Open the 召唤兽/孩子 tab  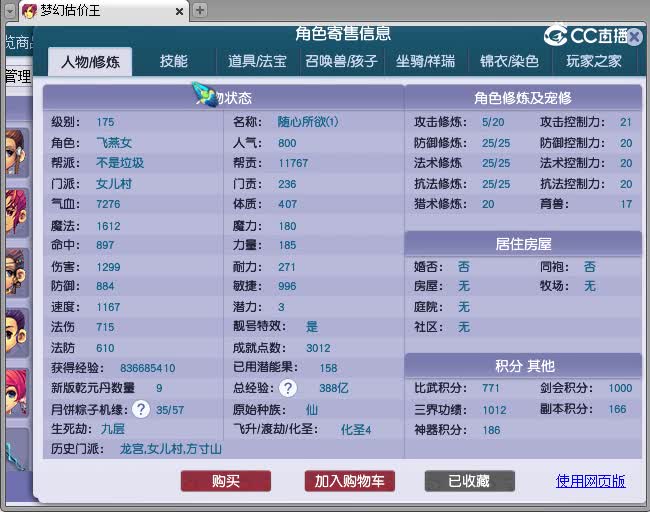pyautogui.click(x=341, y=61)
